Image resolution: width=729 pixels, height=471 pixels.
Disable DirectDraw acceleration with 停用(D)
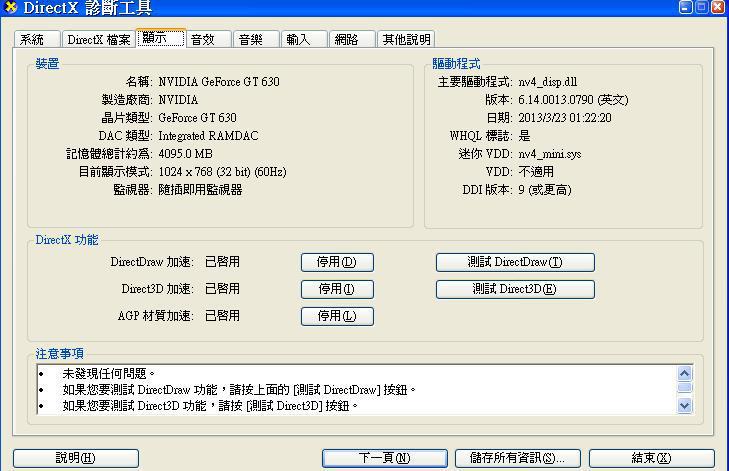(x=337, y=262)
